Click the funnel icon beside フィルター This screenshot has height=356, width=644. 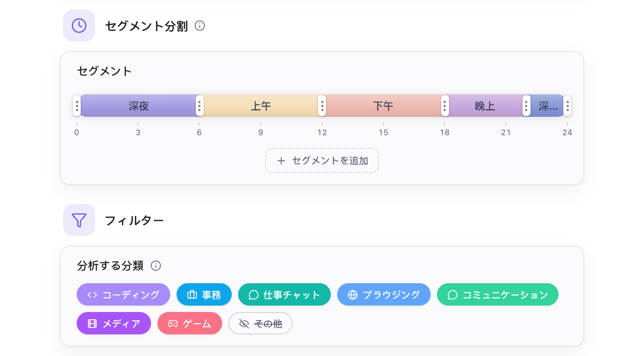click(79, 220)
